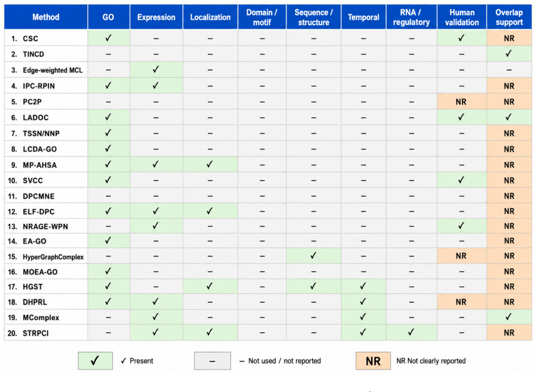The height and width of the screenshot is (392, 536).
Task: Click LADOC Human validation checkmark
Action: point(461,117)
